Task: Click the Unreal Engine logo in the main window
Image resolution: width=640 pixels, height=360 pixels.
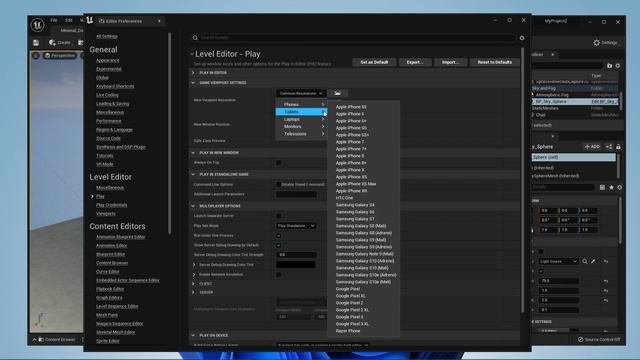Action: point(38,25)
